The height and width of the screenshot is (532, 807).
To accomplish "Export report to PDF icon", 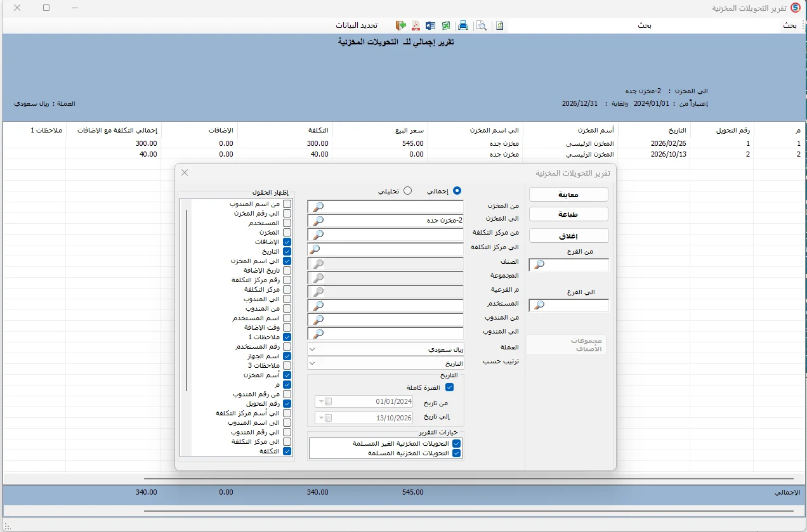I will (x=416, y=25).
